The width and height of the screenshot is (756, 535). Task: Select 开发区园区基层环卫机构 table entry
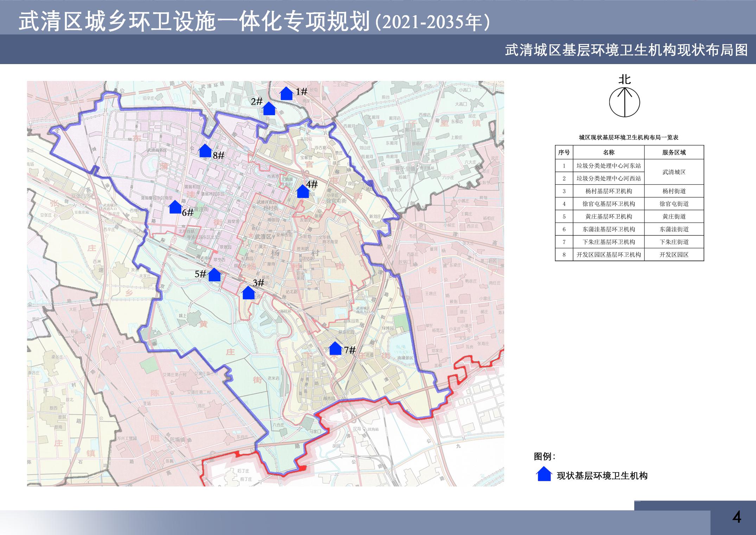point(609,254)
